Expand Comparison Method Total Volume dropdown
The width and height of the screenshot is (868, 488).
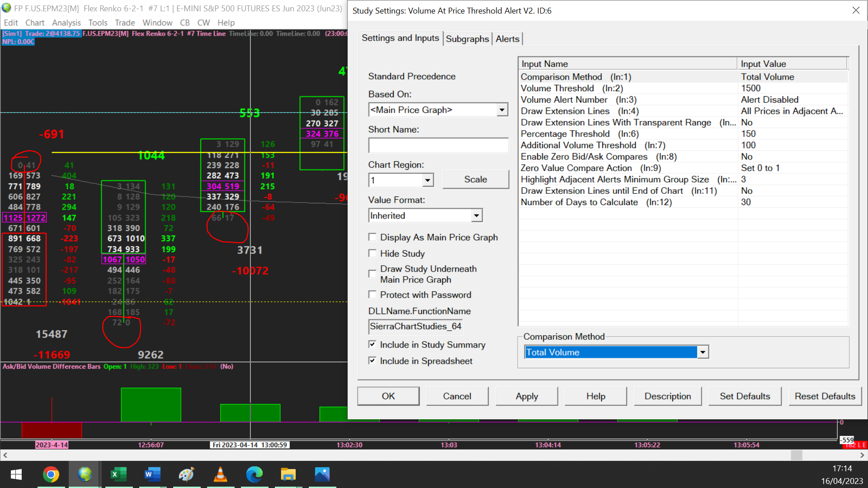point(703,352)
